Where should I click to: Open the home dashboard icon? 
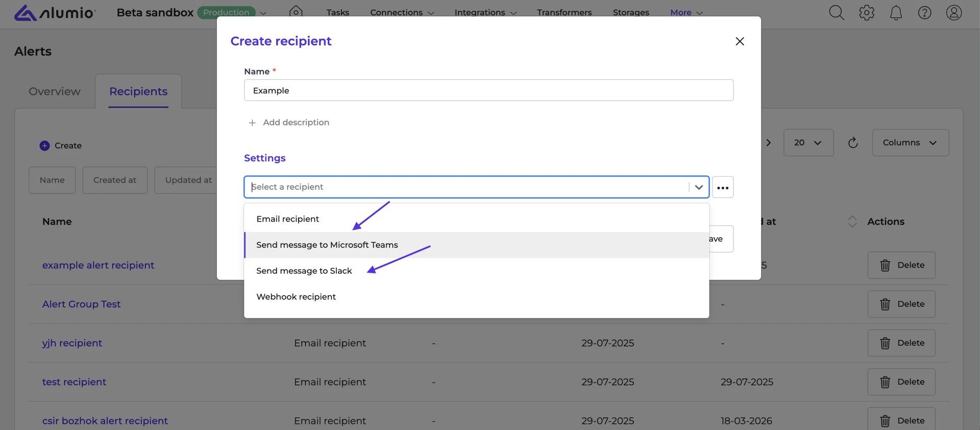(x=296, y=11)
